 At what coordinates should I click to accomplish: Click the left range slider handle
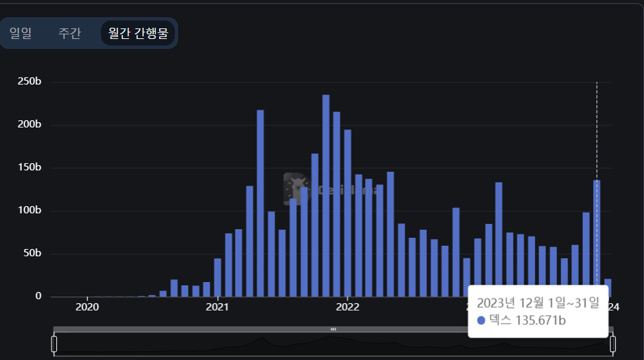point(54,343)
